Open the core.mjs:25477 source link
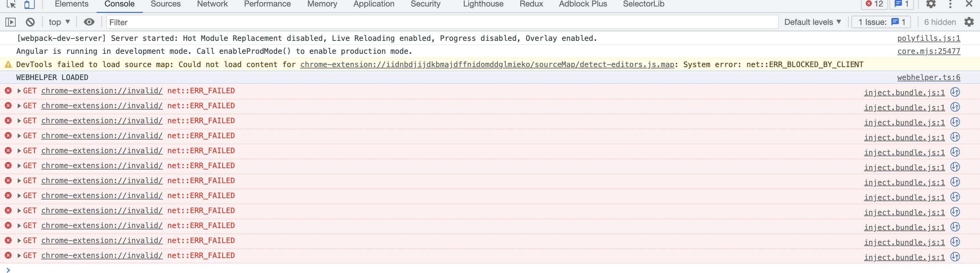 click(x=929, y=51)
